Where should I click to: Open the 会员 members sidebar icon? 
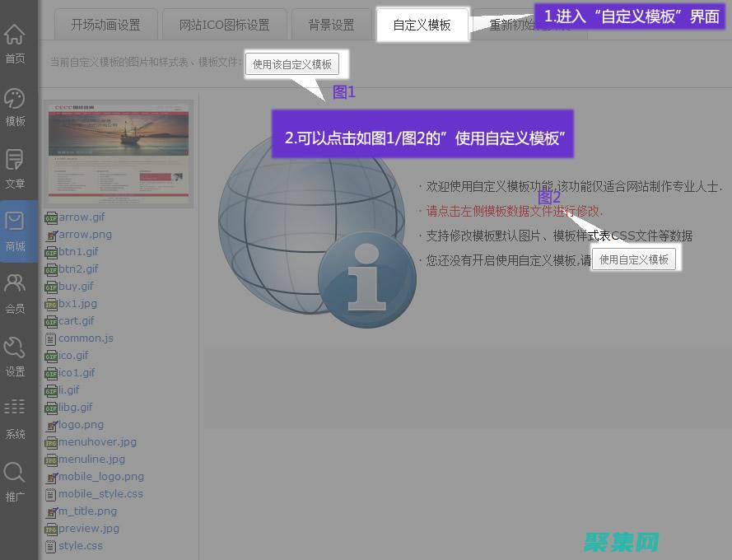15,283
